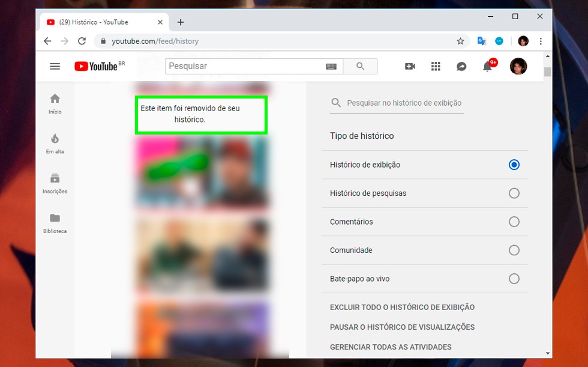
Task: Click the search magnifier button
Action: click(x=360, y=67)
